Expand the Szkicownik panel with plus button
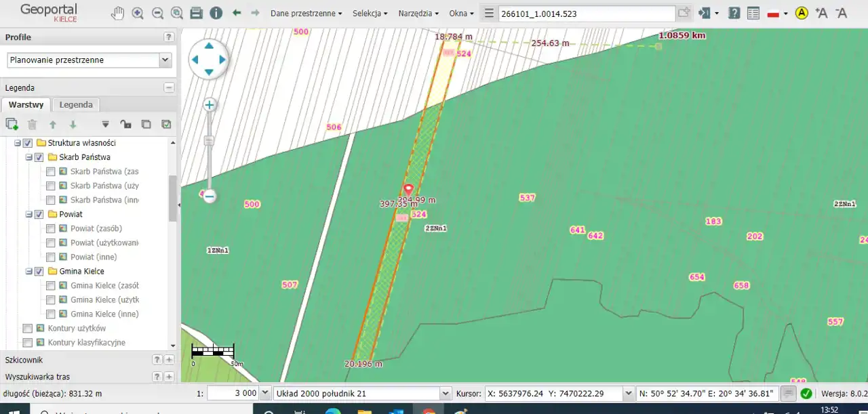This screenshot has width=868, height=414. tap(170, 360)
